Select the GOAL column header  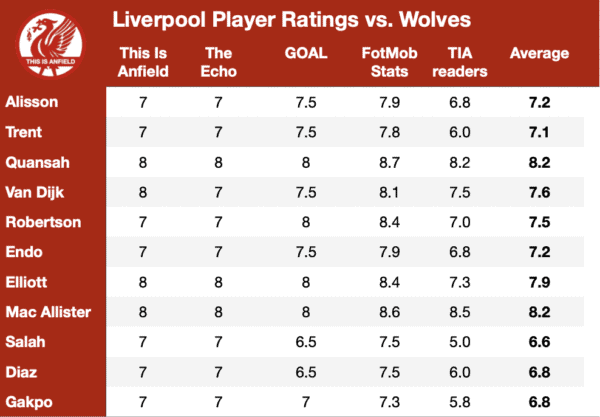coord(306,53)
